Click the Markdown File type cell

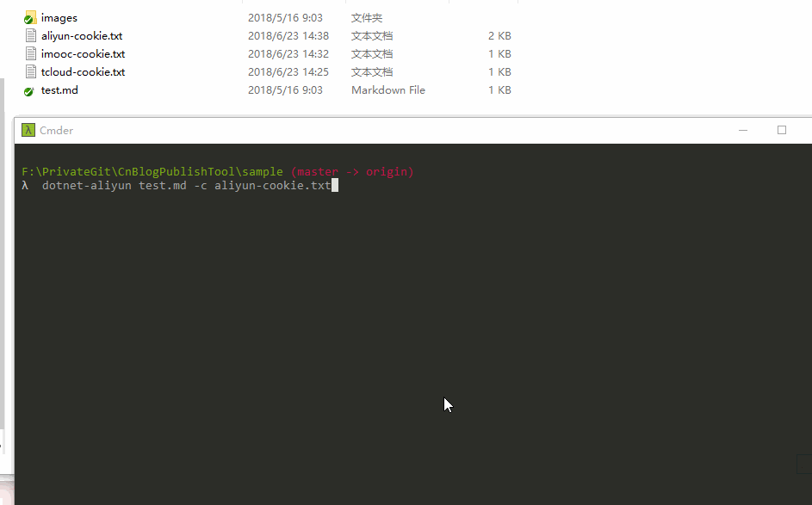tap(387, 90)
